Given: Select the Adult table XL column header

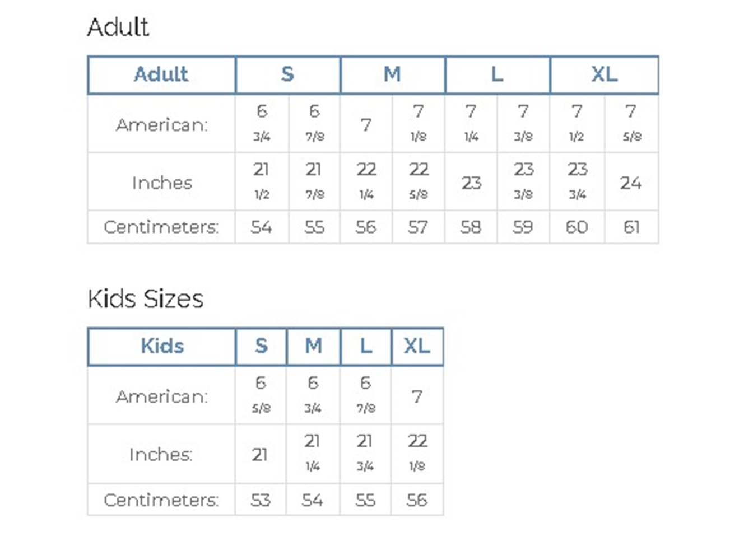Looking at the screenshot, I should (604, 74).
